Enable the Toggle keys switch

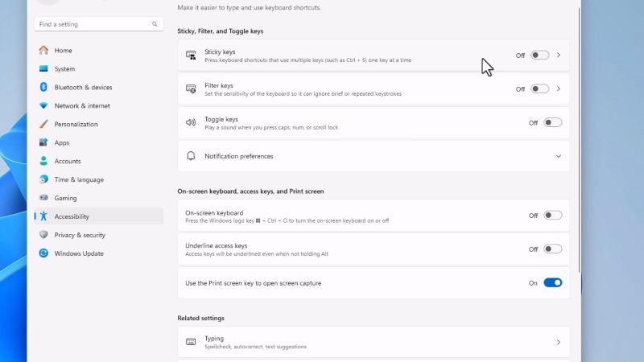pos(552,122)
